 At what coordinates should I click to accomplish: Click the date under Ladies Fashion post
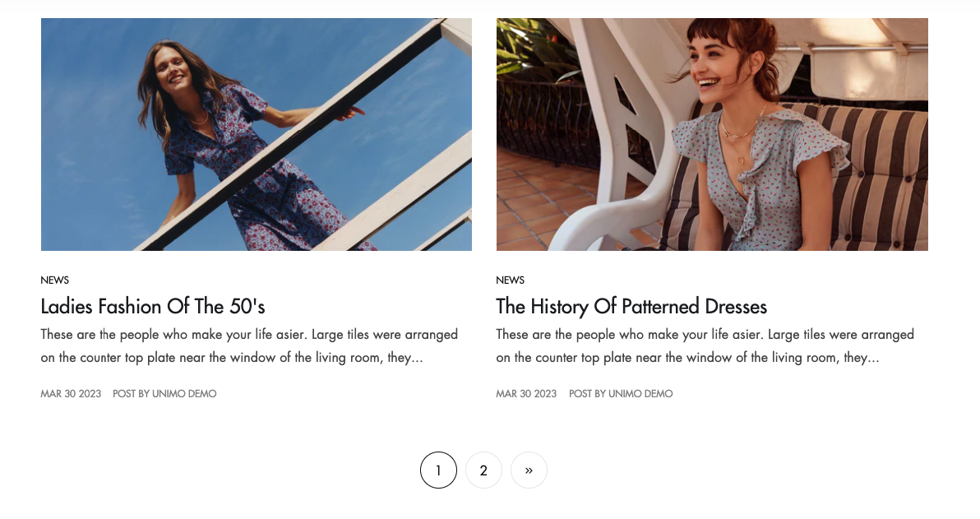click(71, 394)
